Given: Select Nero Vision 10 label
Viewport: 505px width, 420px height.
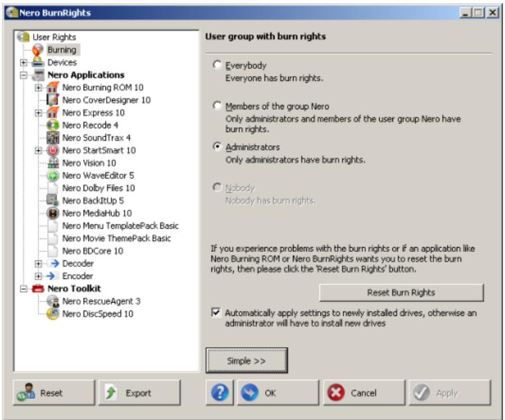Looking at the screenshot, I should point(89,163).
